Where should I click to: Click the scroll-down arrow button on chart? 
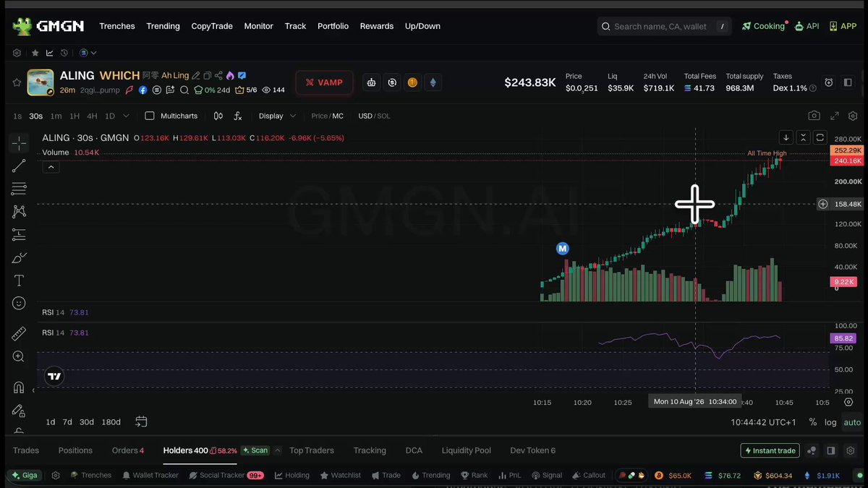tap(786, 137)
